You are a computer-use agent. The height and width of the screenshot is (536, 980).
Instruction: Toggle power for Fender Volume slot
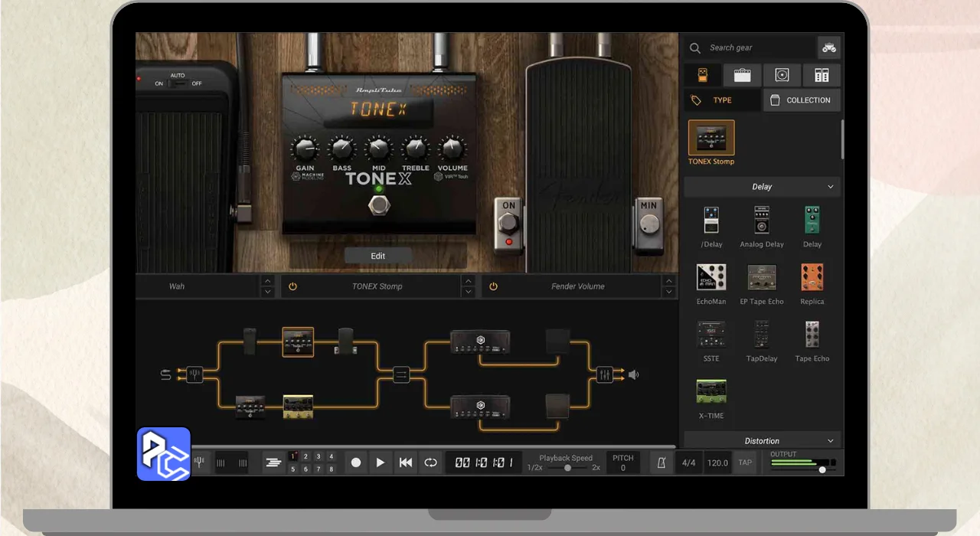pos(493,286)
